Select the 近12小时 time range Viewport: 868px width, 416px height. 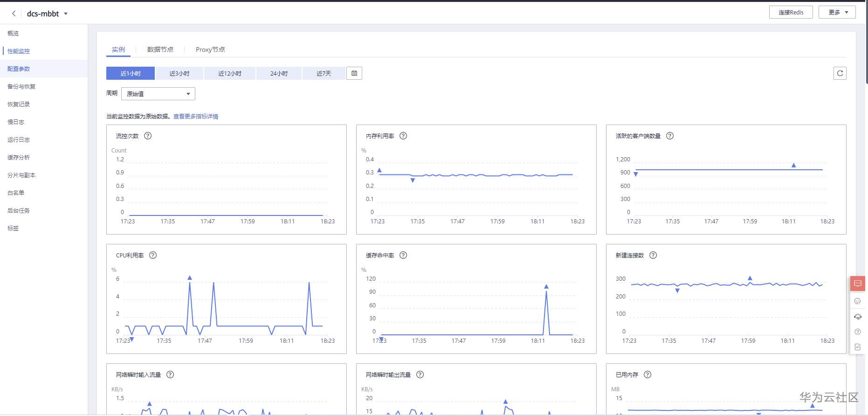click(230, 73)
